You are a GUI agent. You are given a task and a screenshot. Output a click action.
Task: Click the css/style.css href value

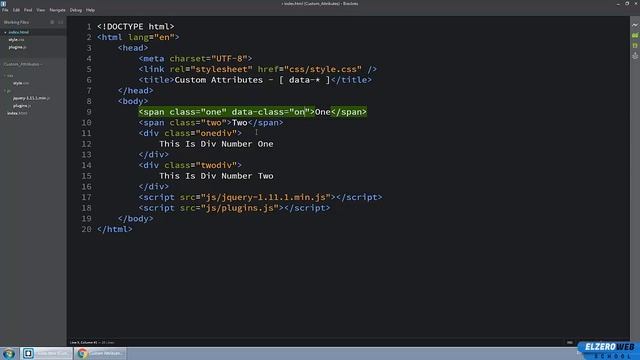323,69
